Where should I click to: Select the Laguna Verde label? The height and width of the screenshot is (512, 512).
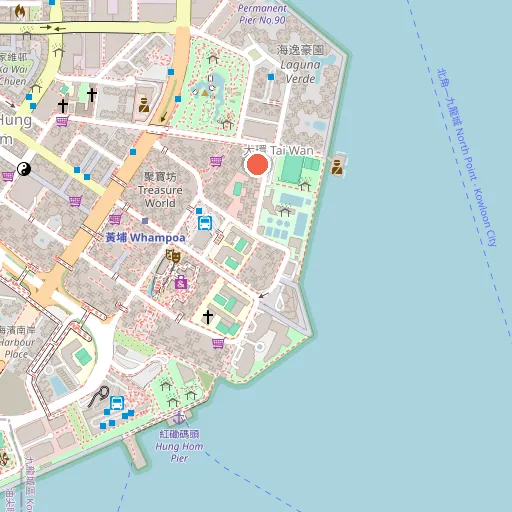(x=300, y=65)
